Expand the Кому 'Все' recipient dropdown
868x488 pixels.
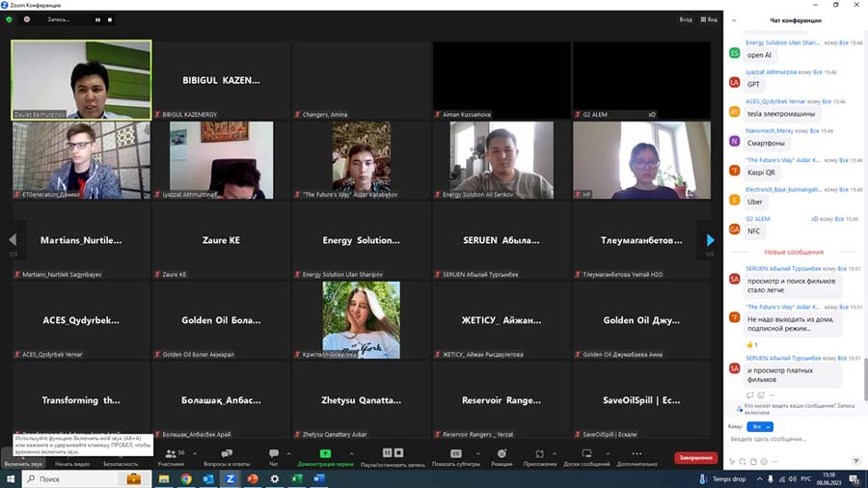[x=761, y=425]
